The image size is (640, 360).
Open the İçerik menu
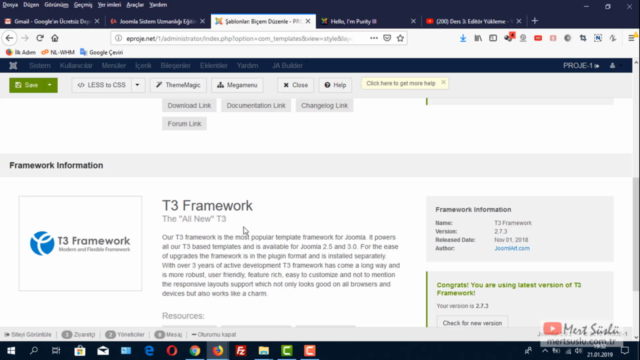click(143, 65)
